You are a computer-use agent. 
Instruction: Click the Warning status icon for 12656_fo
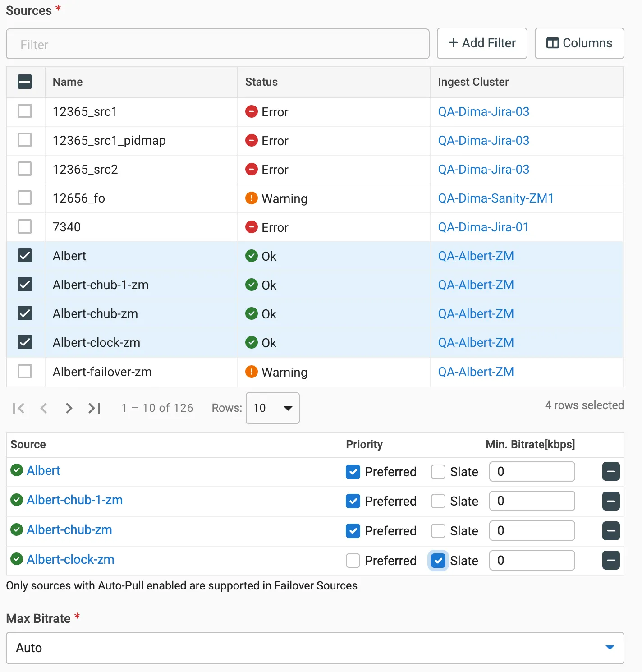252,198
